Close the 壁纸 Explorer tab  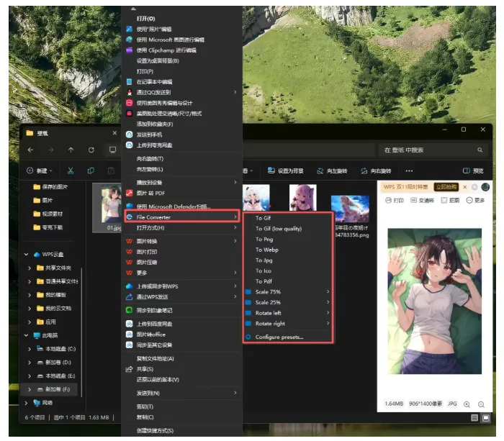tap(114, 132)
